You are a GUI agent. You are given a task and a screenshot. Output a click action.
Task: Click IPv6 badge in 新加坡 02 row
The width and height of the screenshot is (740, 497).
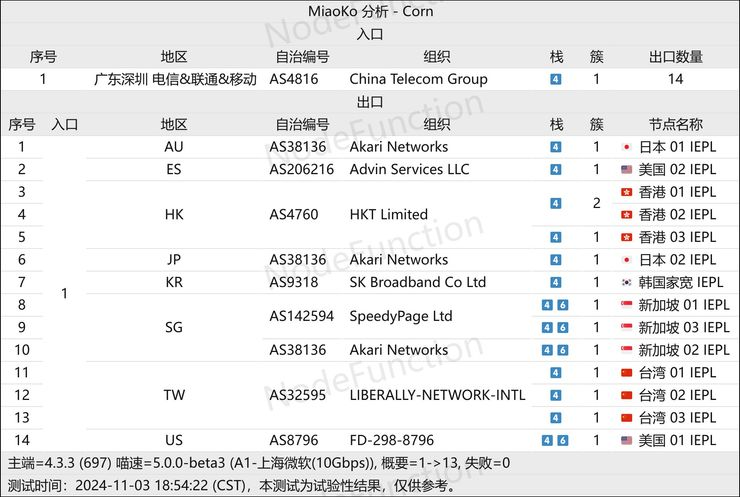tap(563, 350)
